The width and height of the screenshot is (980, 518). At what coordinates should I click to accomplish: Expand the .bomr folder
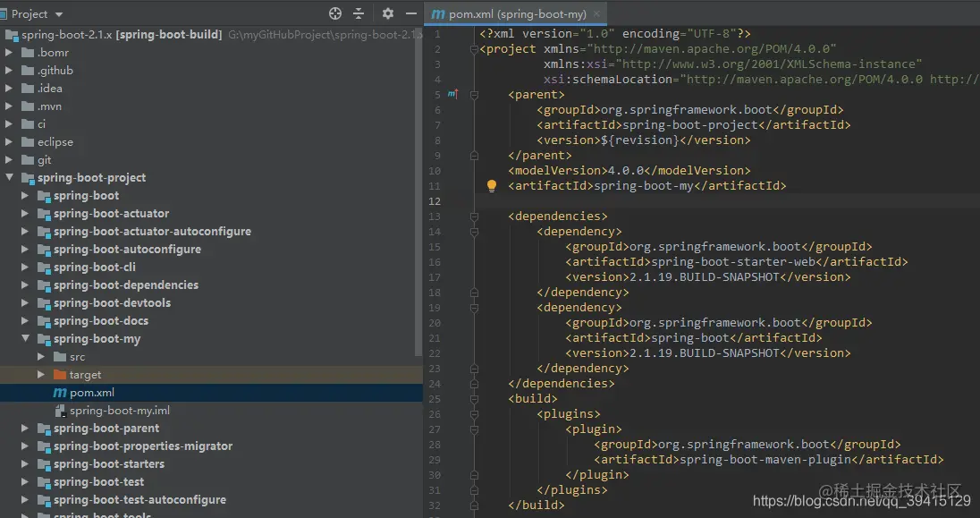pos(9,53)
